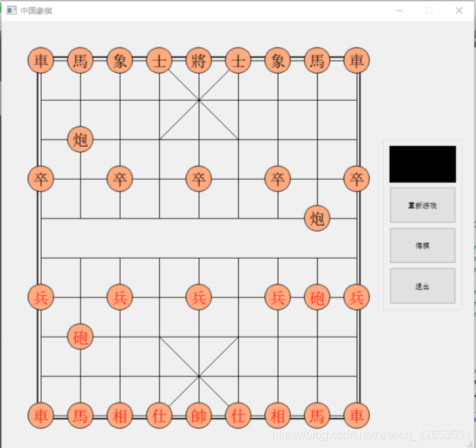Viewport: 476px width, 448px height.
Task: Pick the black 炮 on the left side
Action: [x=80, y=140]
